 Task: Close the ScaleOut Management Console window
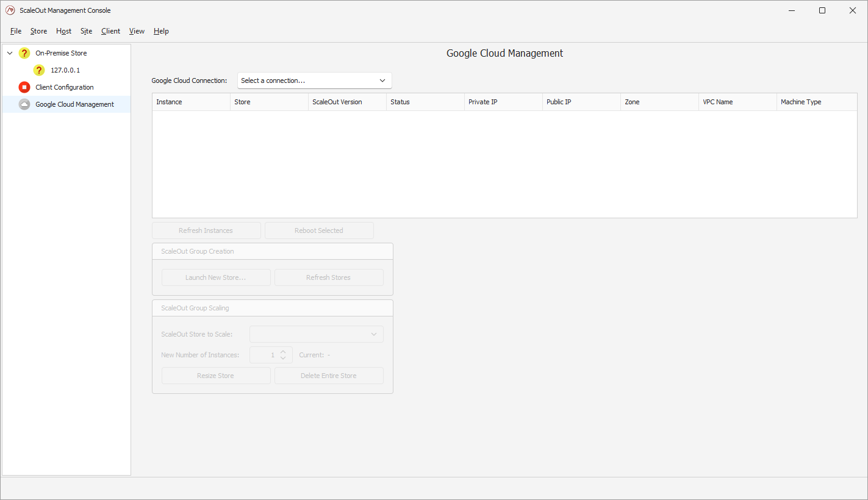pyautogui.click(x=853, y=10)
